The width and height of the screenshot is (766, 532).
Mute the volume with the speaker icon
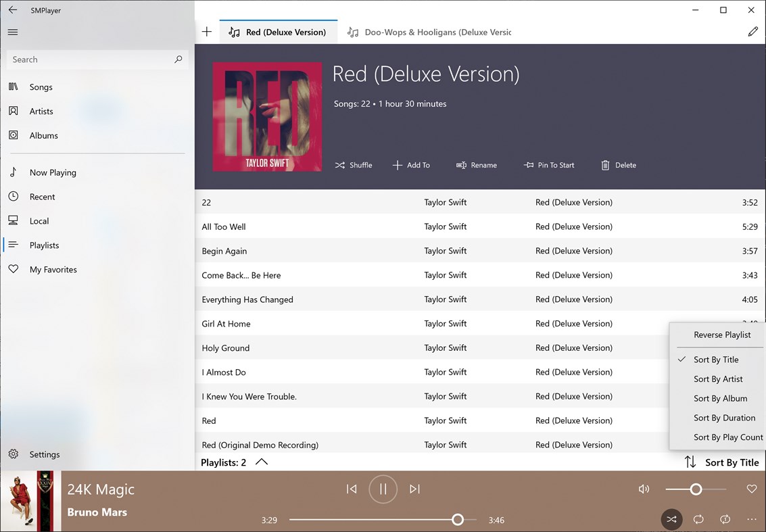pyautogui.click(x=644, y=489)
